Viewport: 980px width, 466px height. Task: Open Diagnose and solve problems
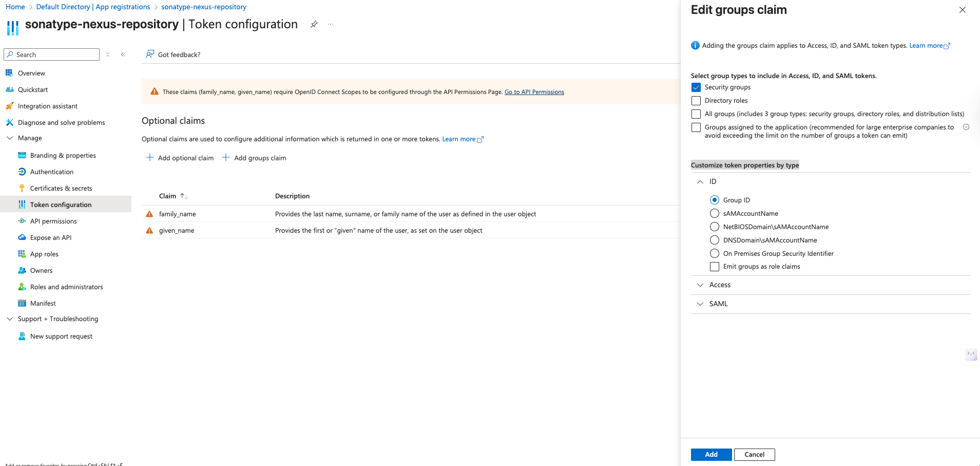pos(61,122)
